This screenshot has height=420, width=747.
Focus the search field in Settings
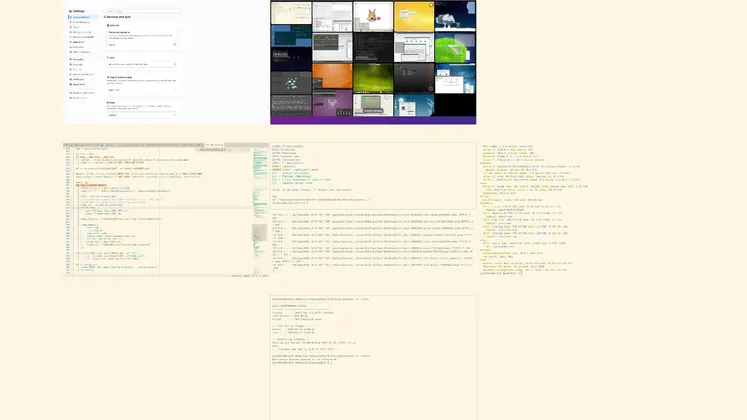tap(142, 11)
